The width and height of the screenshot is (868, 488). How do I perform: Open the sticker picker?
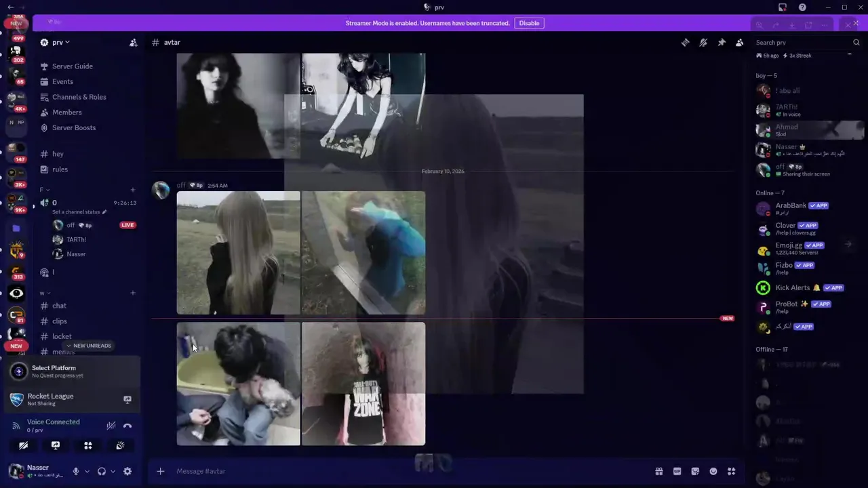point(695,471)
